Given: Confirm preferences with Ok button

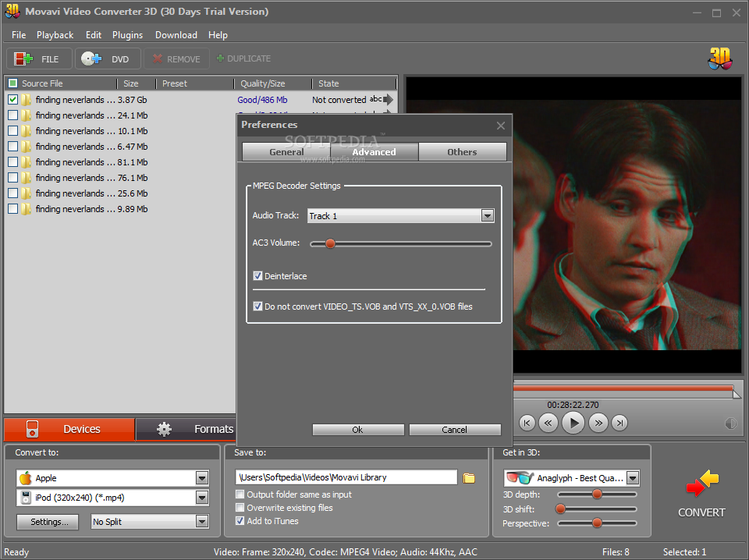Looking at the screenshot, I should click(x=358, y=430).
